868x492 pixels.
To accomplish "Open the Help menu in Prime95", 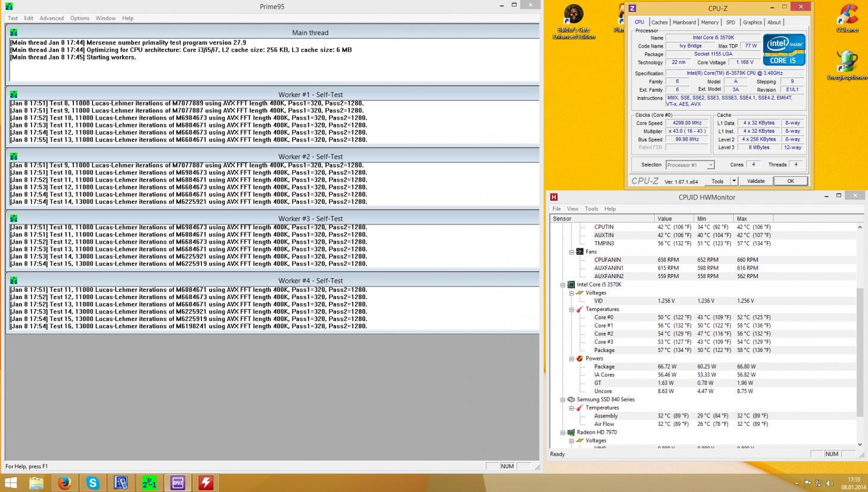I will point(127,18).
